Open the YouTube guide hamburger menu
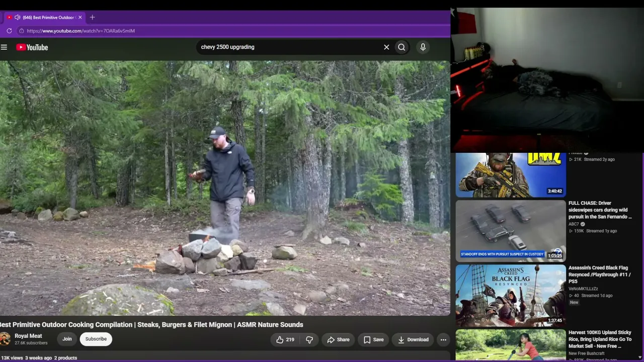 coord(4,47)
